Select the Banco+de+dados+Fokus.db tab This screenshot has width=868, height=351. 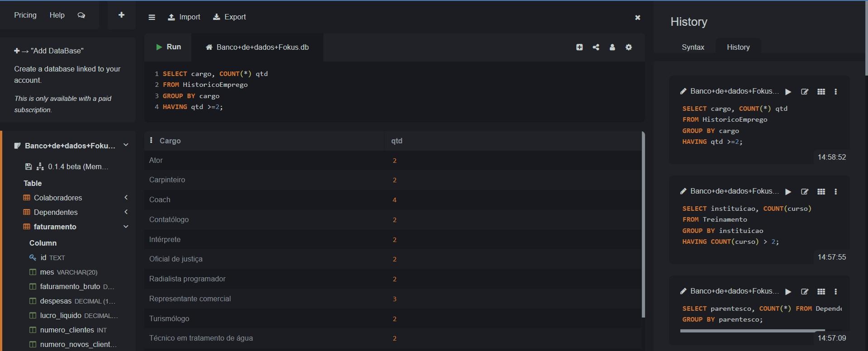click(257, 47)
